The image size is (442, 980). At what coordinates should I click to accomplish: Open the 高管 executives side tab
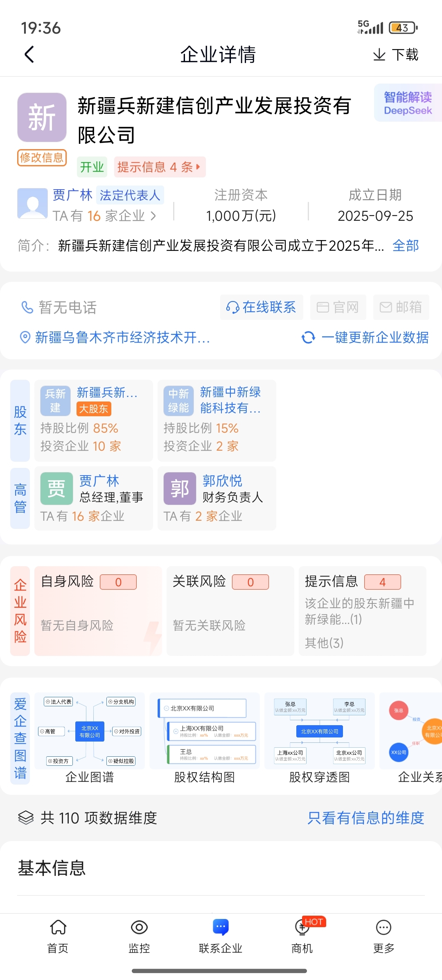coord(20,498)
